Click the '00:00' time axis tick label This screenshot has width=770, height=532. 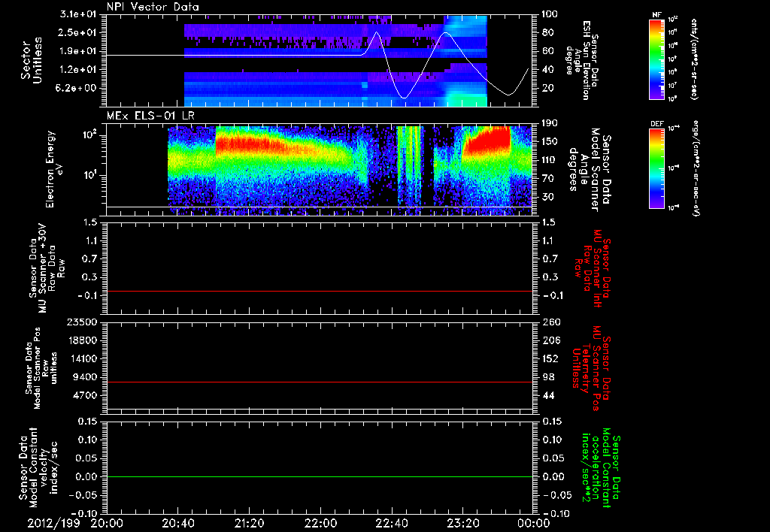(x=535, y=523)
